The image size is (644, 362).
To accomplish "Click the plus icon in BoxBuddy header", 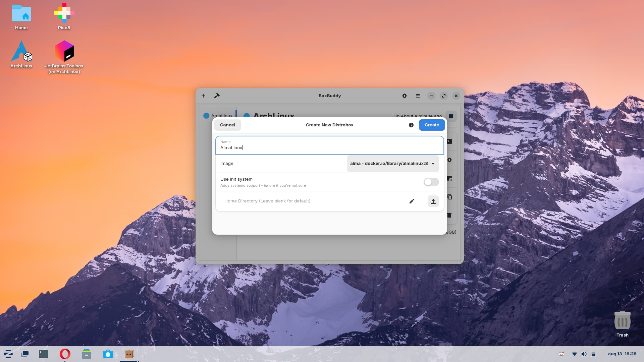I will [203, 96].
